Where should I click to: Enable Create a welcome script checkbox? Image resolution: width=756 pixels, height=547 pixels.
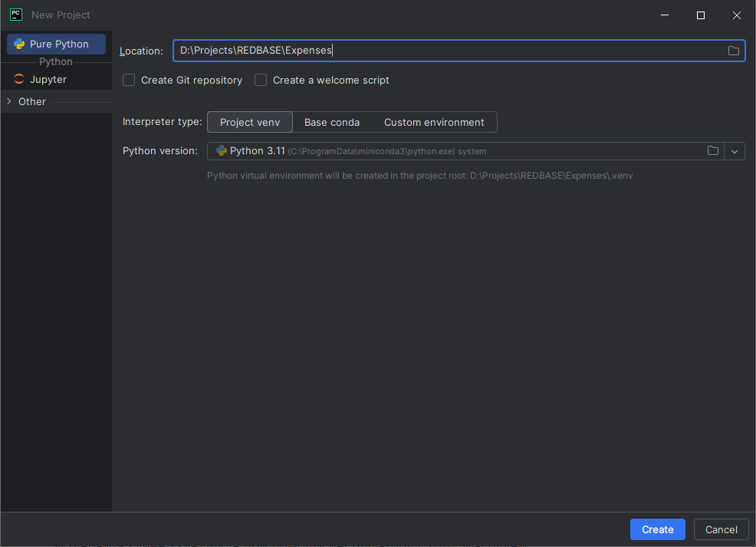click(261, 80)
